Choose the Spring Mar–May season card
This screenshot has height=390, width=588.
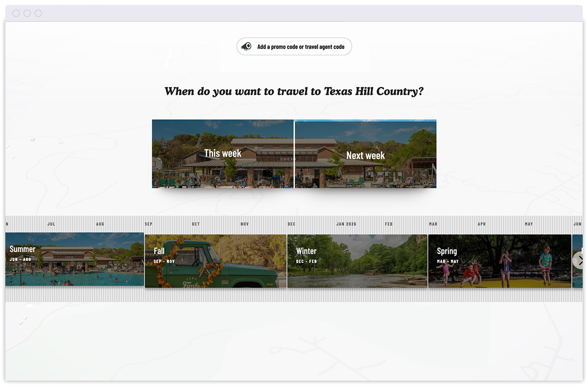tap(499, 261)
